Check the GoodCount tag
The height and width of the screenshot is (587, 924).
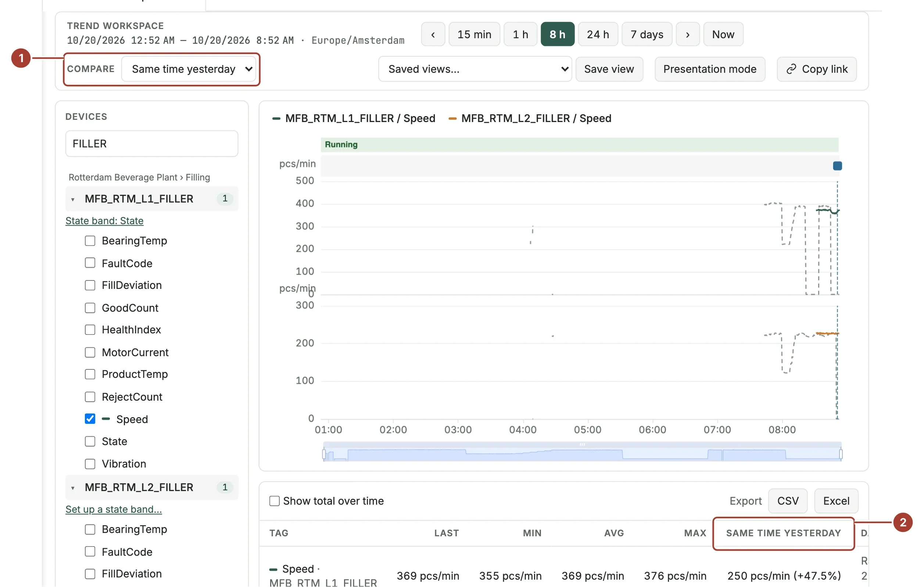[90, 308]
